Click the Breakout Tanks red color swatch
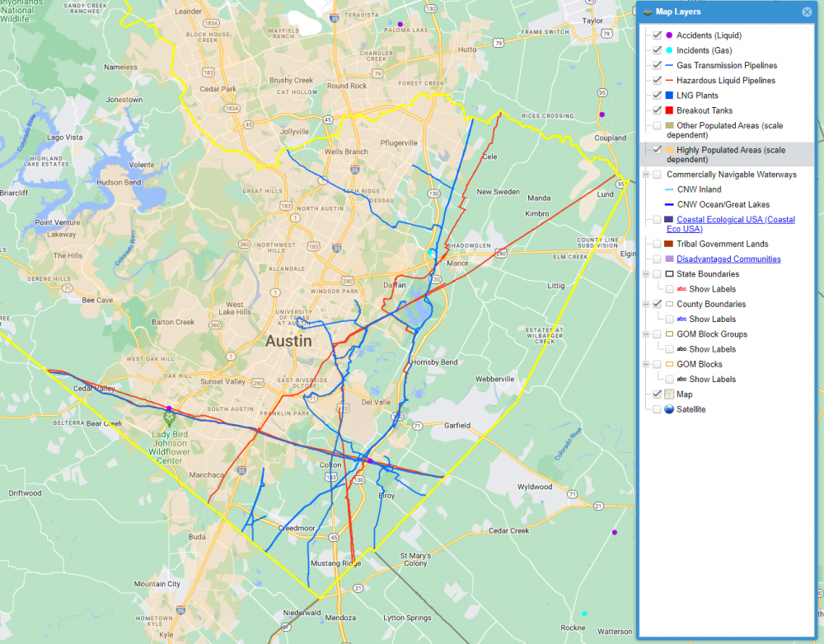The height and width of the screenshot is (644, 824). point(669,110)
